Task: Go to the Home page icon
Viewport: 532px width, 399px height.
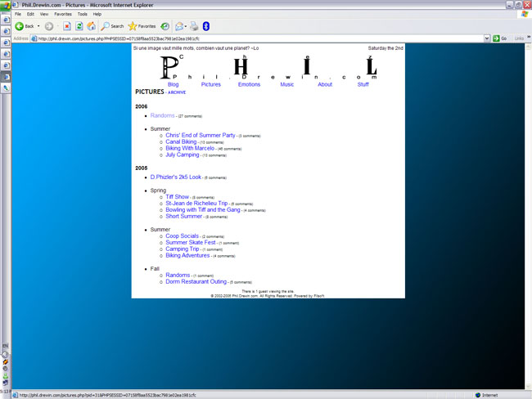Action: pos(92,26)
